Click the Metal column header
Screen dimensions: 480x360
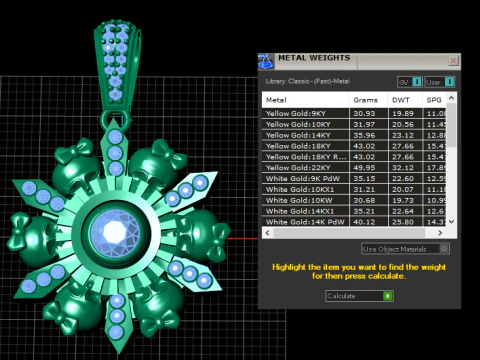[305, 100]
